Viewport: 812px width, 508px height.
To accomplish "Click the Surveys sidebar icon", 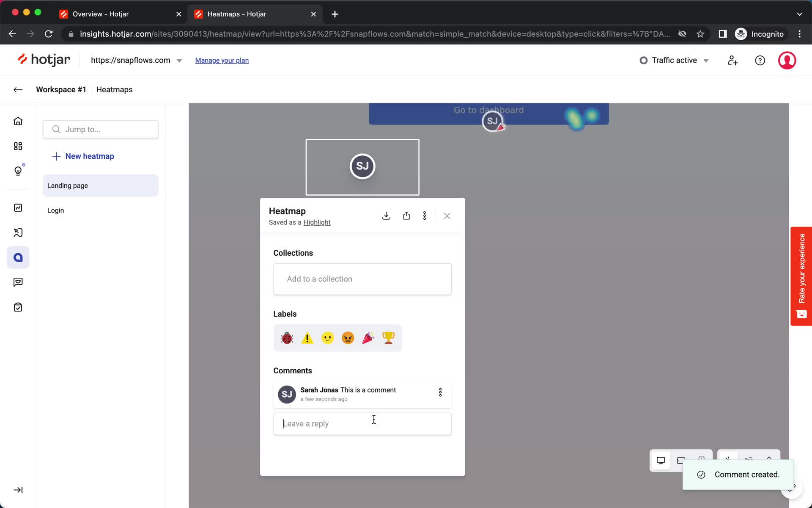I will click(x=18, y=307).
